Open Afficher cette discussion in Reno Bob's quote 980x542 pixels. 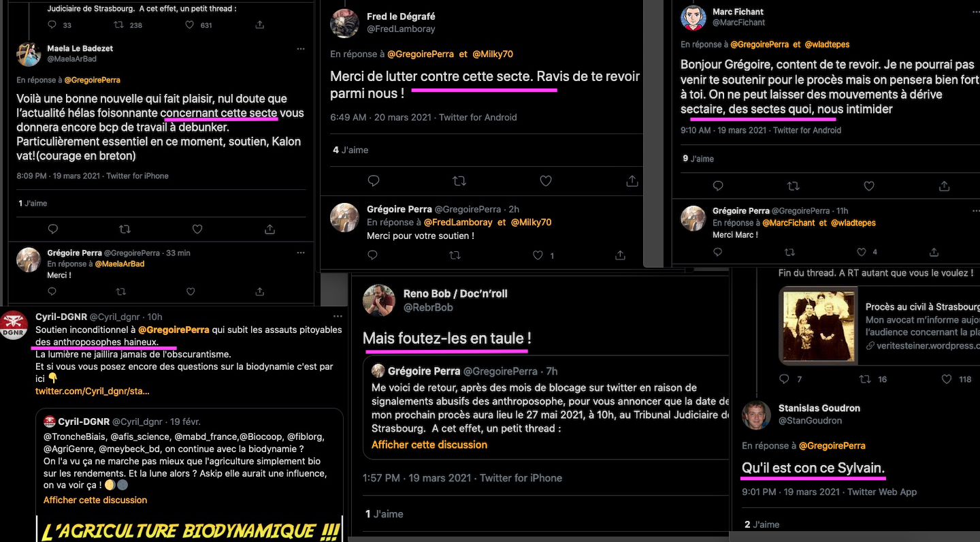[429, 445]
